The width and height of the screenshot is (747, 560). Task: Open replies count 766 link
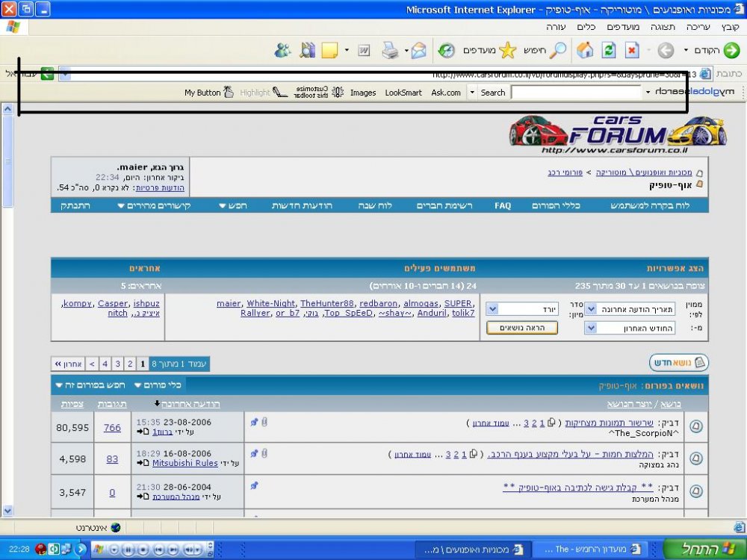click(113, 428)
